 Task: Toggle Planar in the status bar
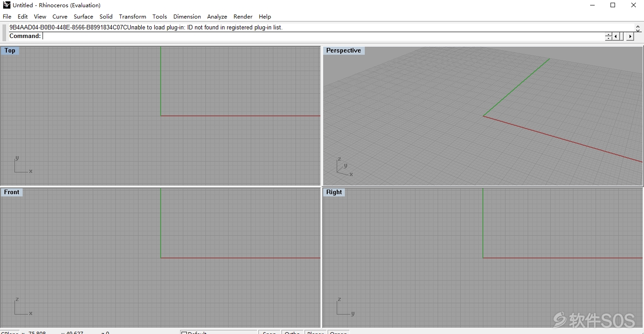[315, 332]
